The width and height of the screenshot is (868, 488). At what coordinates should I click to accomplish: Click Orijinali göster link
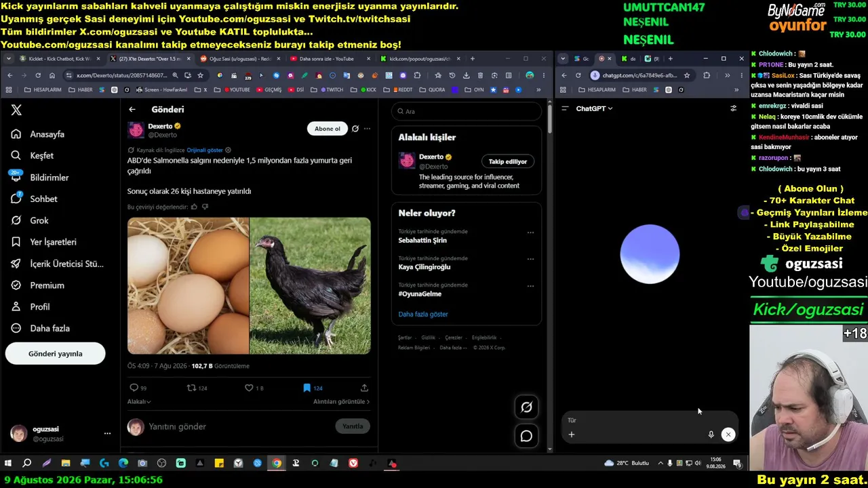[x=205, y=150]
